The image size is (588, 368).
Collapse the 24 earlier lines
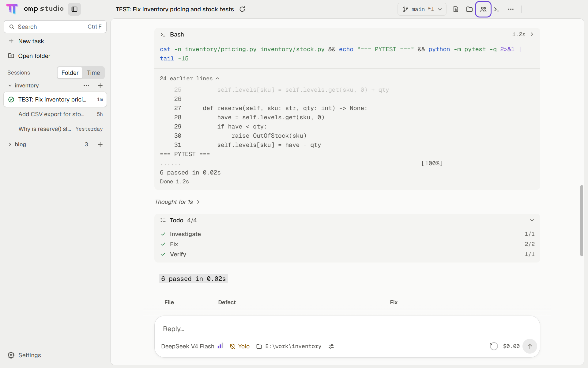(x=190, y=79)
